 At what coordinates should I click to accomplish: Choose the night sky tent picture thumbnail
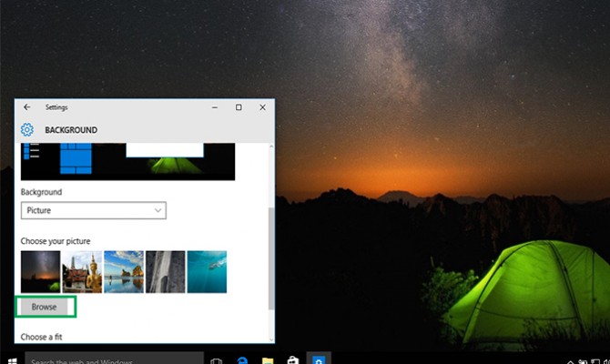(x=40, y=271)
